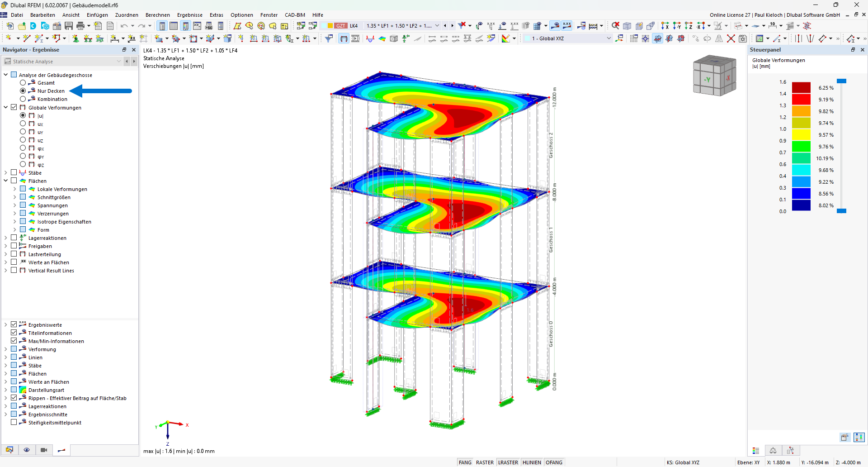Clear all results with the red X toolbar icon
The image size is (868, 467).
615,26
